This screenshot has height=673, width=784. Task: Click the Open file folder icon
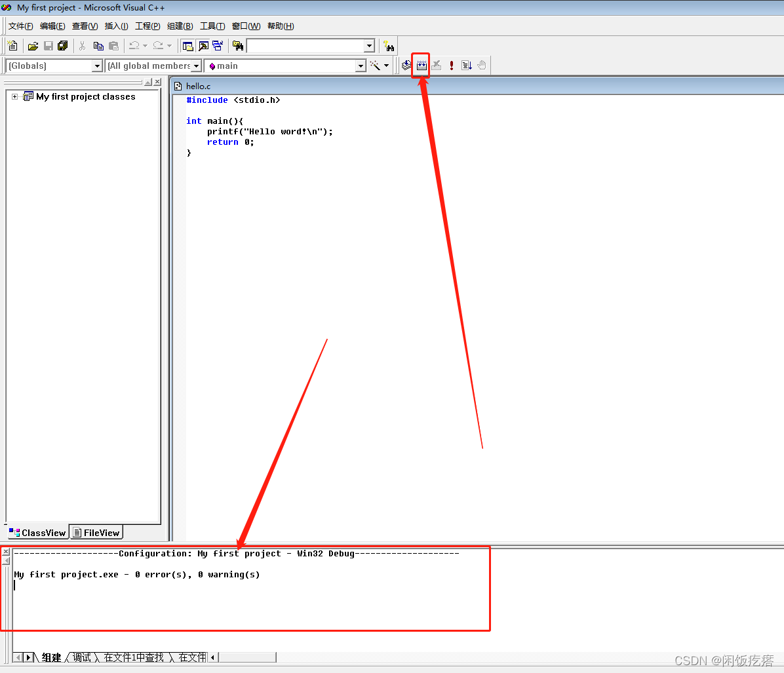point(33,46)
